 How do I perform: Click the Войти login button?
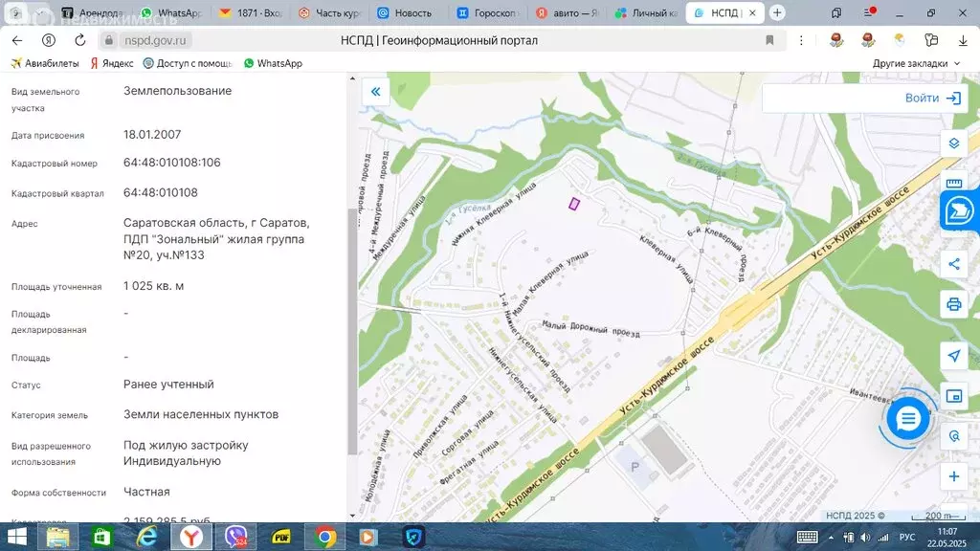coord(932,99)
